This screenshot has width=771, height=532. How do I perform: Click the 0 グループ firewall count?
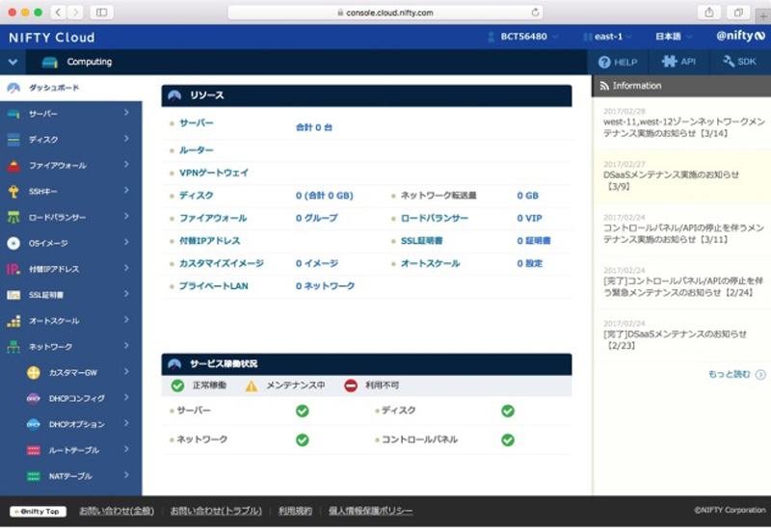pyautogui.click(x=317, y=219)
